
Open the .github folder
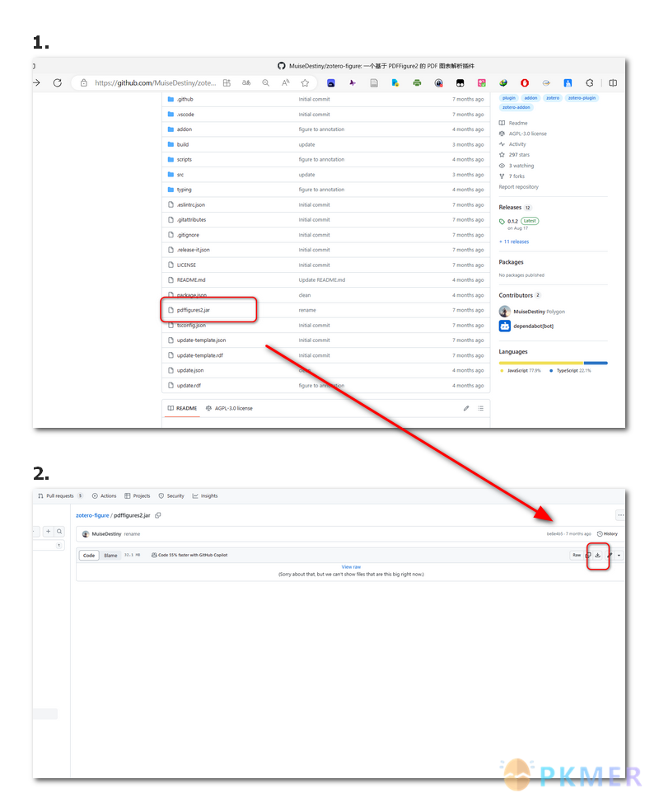pyautogui.click(x=185, y=99)
